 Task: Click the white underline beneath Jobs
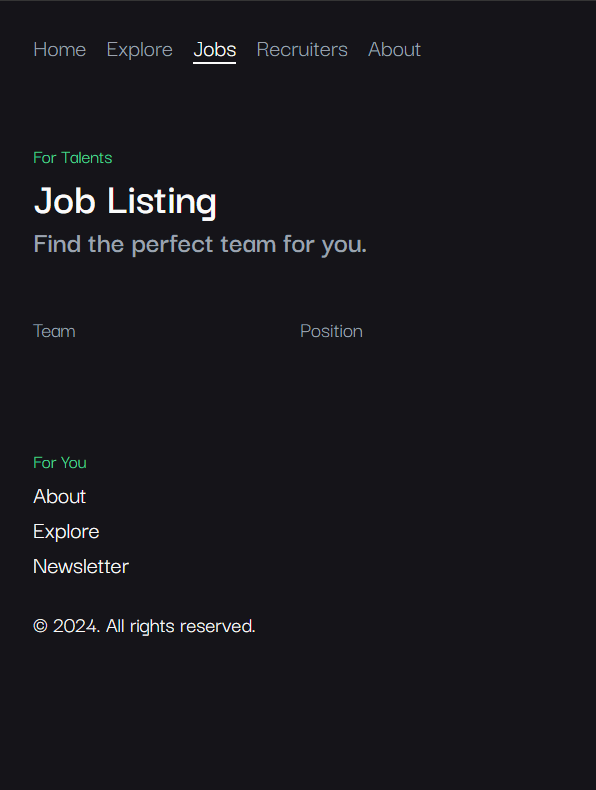pyautogui.click(x=215, y=63)
